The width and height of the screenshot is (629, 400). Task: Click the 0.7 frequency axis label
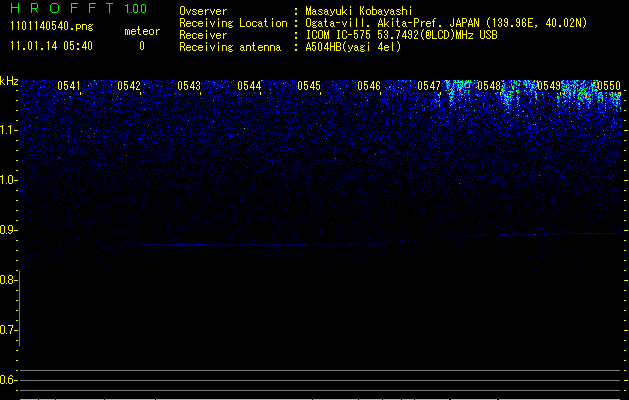tap(8, 330)
